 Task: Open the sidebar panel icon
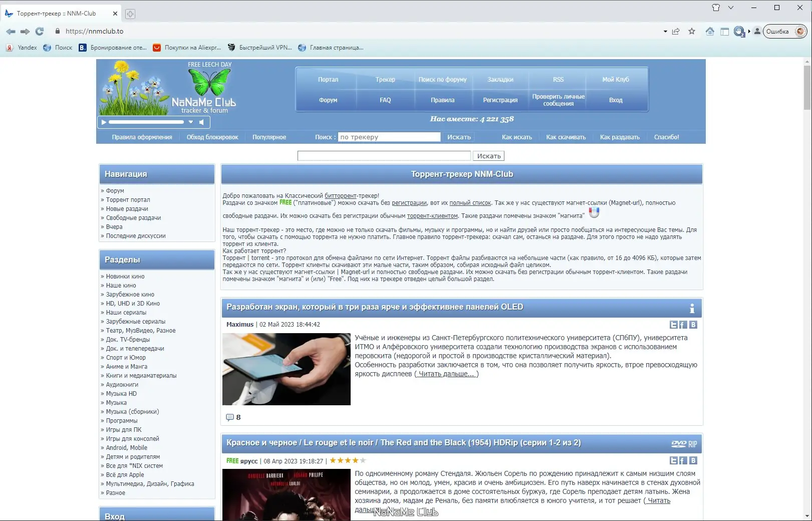724,32
